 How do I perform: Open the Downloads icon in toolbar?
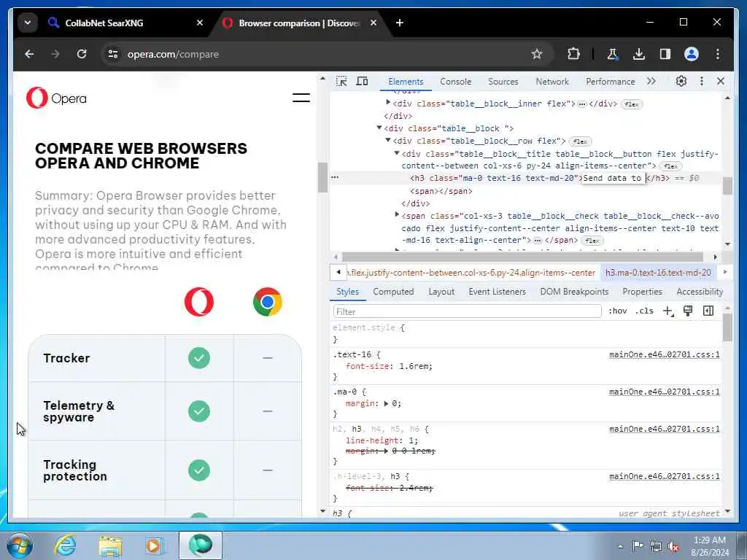(x=639, y=54)
